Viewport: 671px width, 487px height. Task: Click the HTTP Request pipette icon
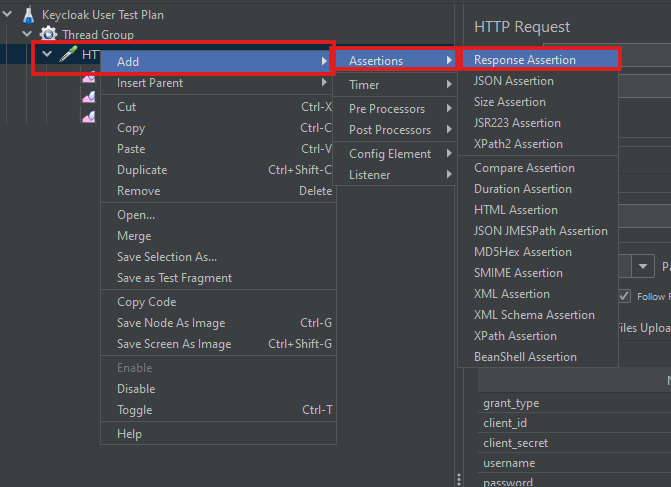pos(68,54)
